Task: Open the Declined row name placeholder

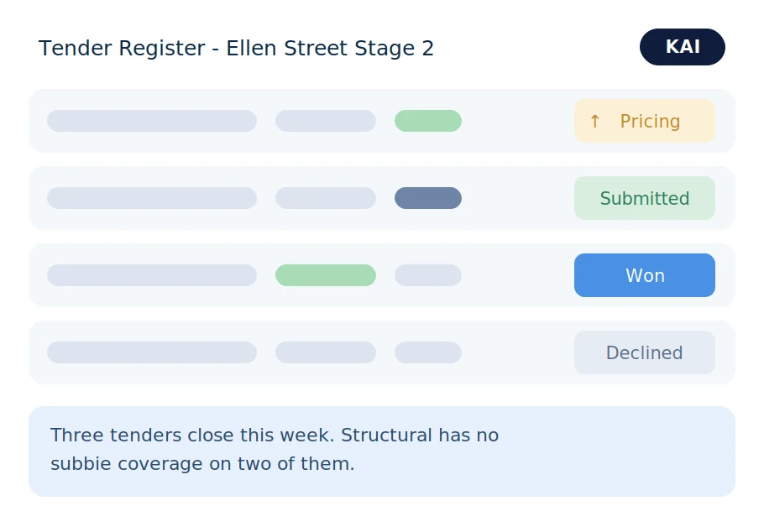Action: click(151, 352)
